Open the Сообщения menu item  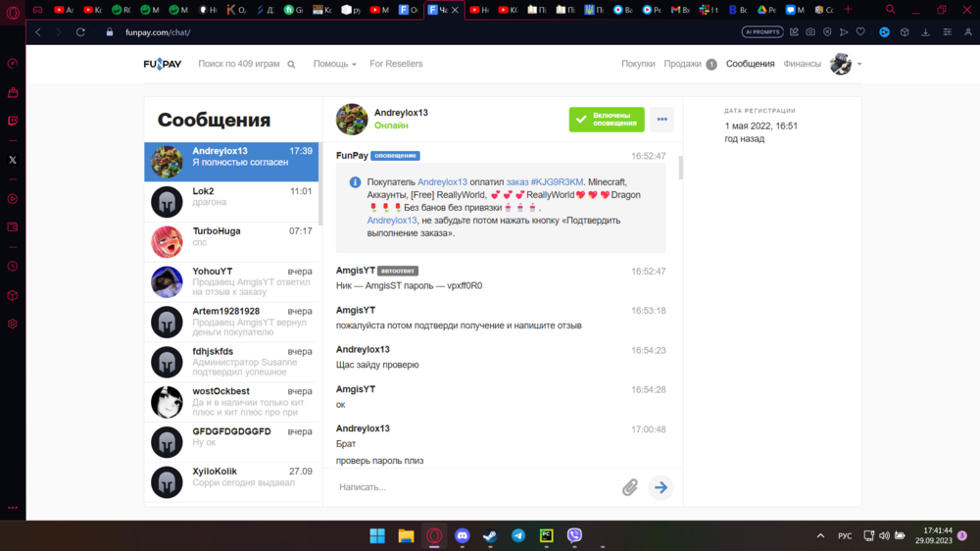point(750,64)
